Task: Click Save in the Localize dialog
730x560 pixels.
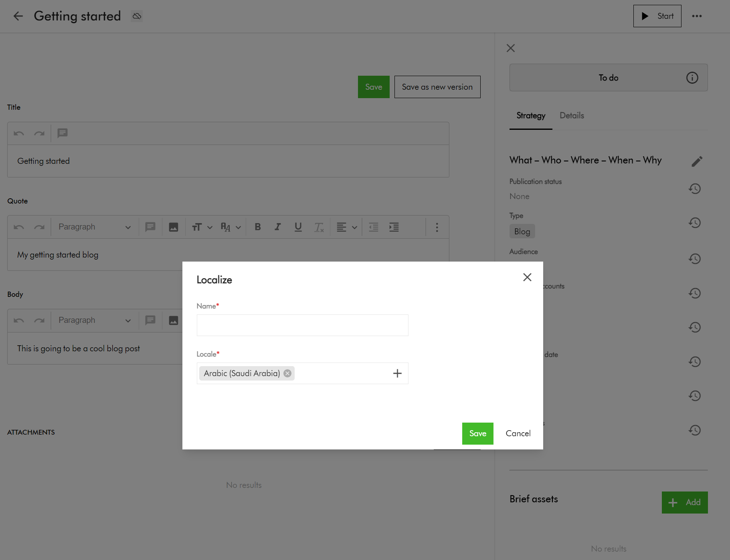Action: point(477,433)
